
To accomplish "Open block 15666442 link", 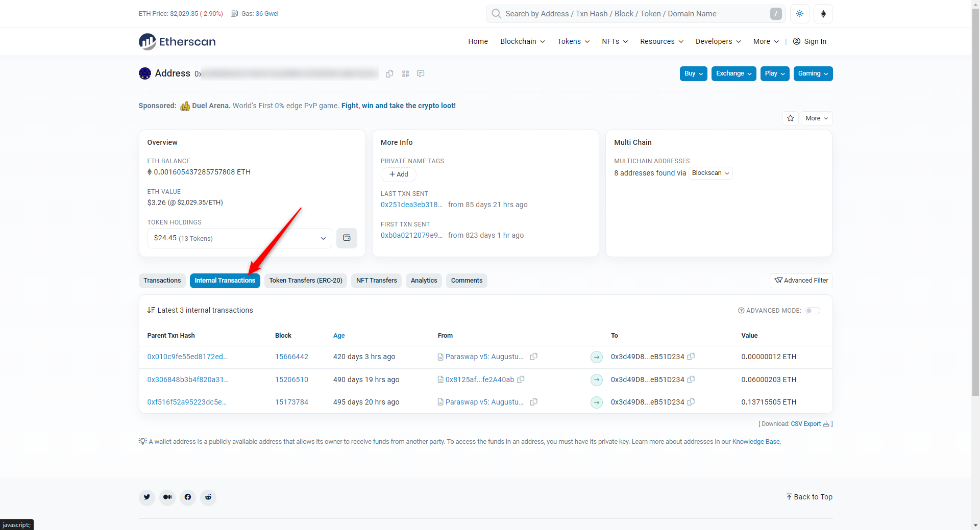I will 291,357.
